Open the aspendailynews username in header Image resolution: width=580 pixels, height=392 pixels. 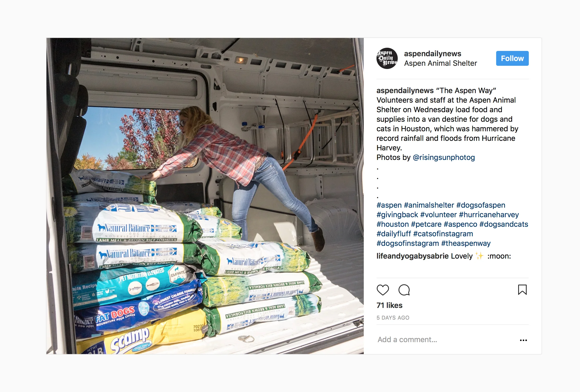pos(432,54)
